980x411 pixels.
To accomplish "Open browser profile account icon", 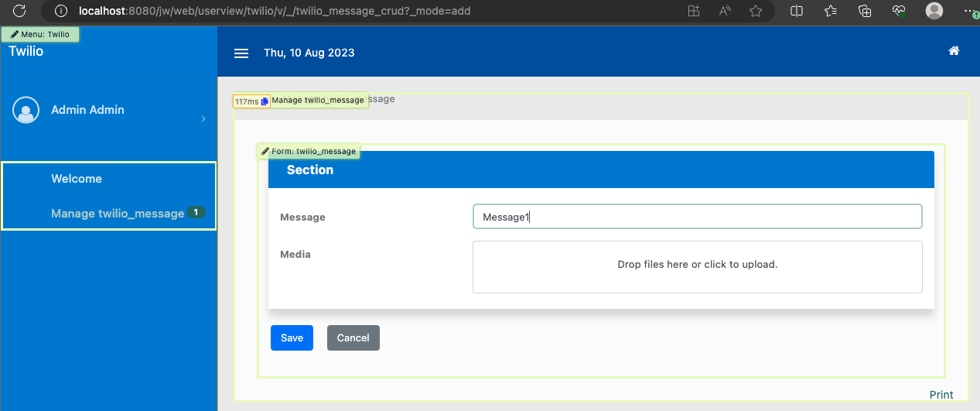I will tap(934, 11).
